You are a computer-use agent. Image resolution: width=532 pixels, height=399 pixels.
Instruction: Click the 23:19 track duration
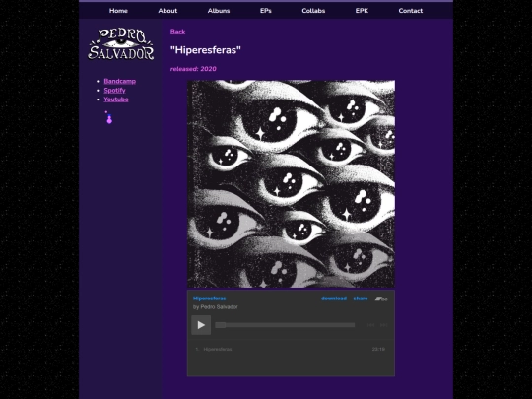coord(378,349)
